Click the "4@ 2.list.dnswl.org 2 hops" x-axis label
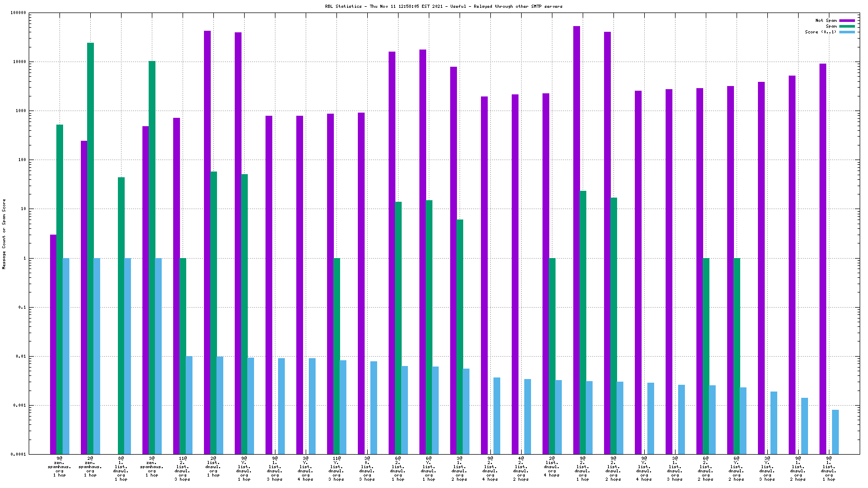Viewport: 868px width, 488px height. coord(521,469)
